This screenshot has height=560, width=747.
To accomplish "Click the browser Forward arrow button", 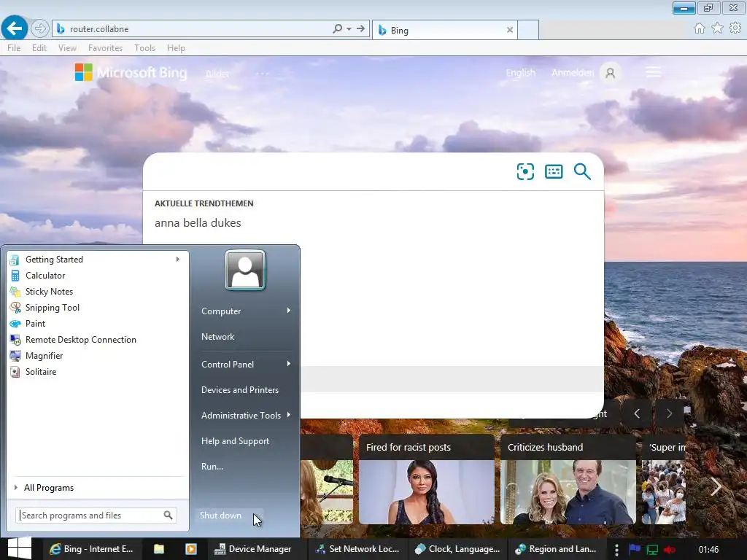I will point(40,29).
